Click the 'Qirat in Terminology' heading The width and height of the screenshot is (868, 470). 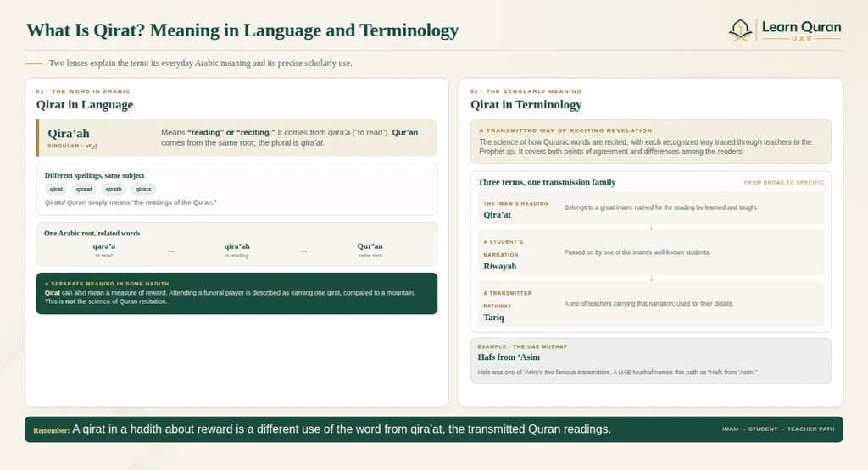tap(526, 104)
